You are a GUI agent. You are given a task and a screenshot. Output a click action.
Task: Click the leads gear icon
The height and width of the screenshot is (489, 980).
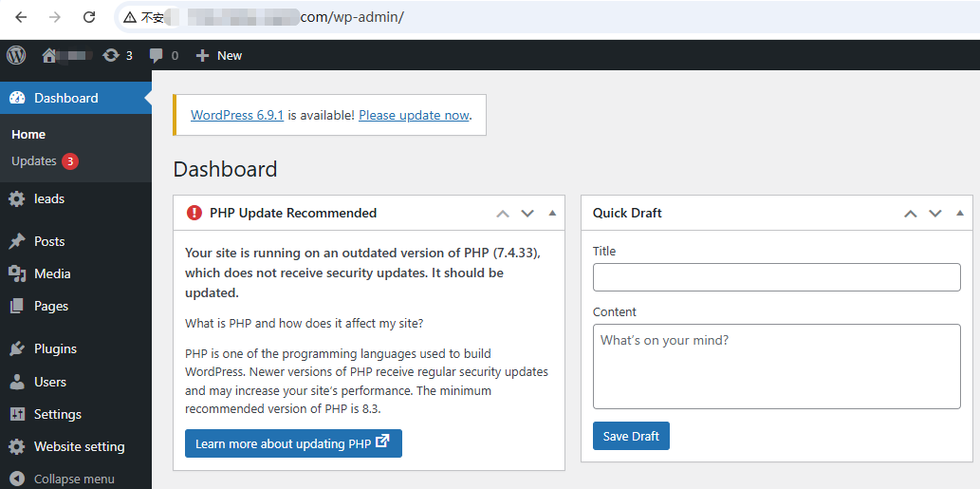17,198
